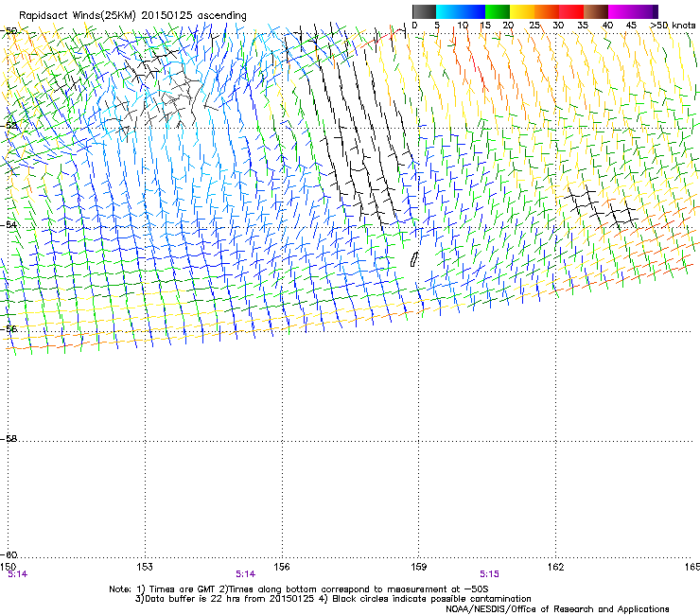Click the cyan-to-blue 5–15 knots color bar segment
Screen dimensions: 700x615
point(461,11)
